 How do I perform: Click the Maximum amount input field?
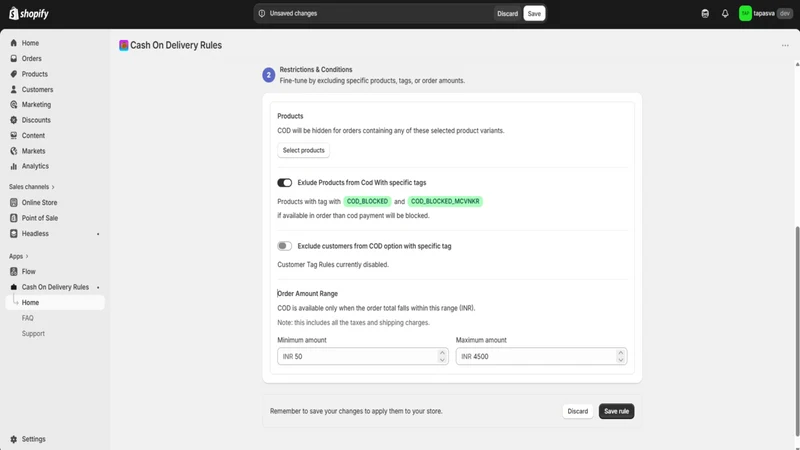coord(541,357)
